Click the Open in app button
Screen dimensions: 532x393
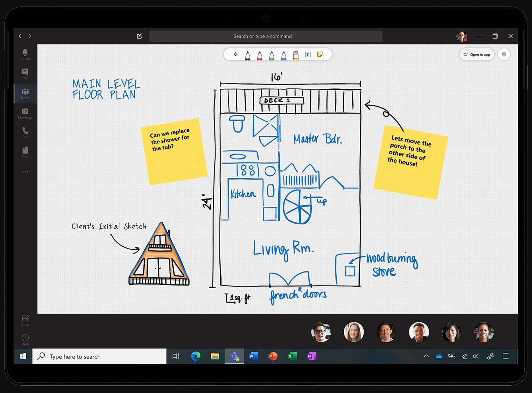(x=477, y=54)
